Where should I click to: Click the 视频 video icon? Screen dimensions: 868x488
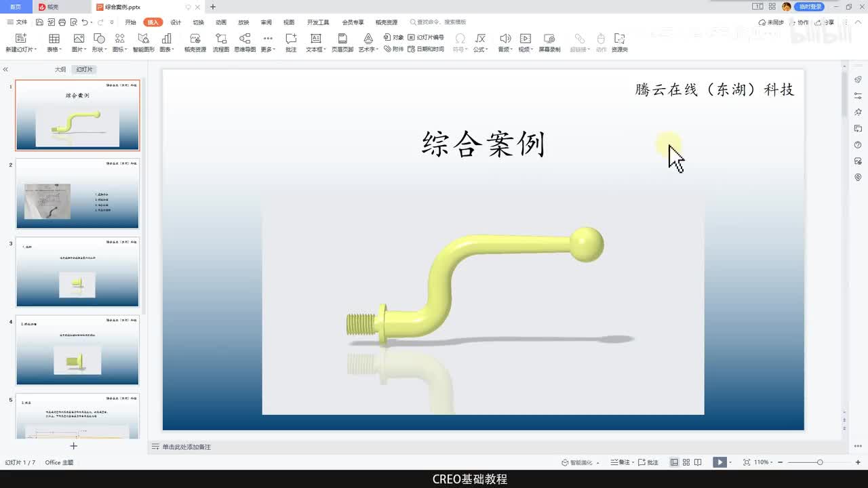pyautogui.click(x=525, y=38)
